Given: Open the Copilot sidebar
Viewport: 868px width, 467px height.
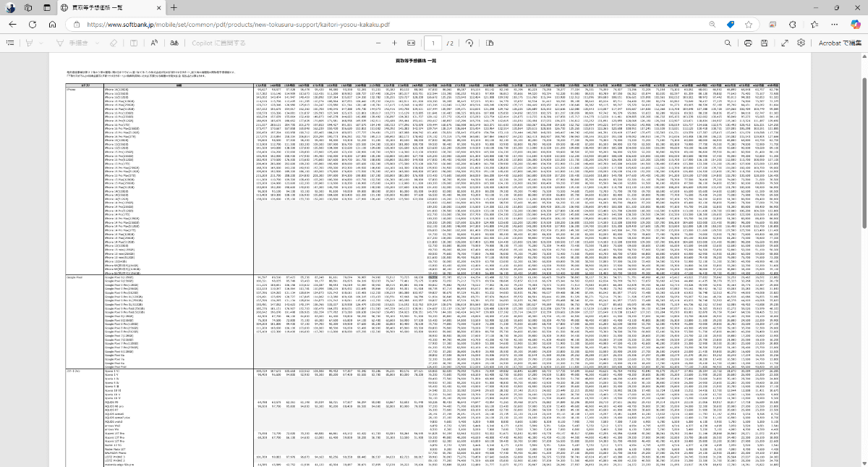Looking at the screenshot, I should point(854,24).
